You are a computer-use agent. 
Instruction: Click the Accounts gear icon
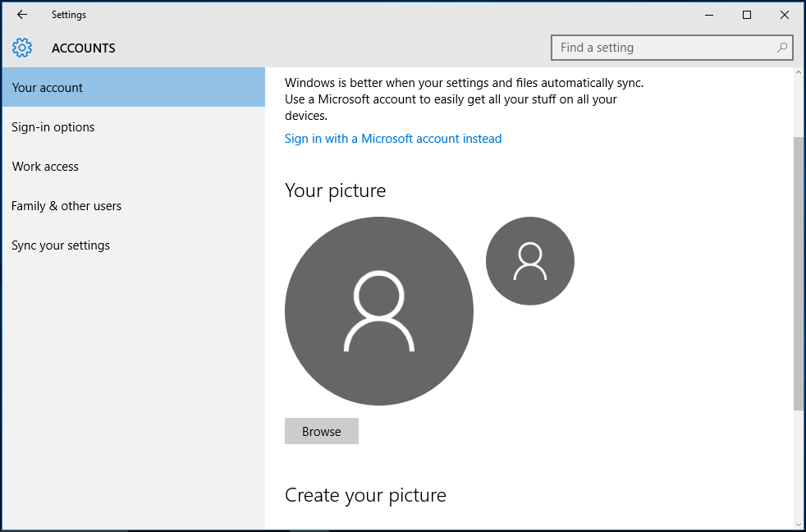pyautogui.click(x=22, y=48)
